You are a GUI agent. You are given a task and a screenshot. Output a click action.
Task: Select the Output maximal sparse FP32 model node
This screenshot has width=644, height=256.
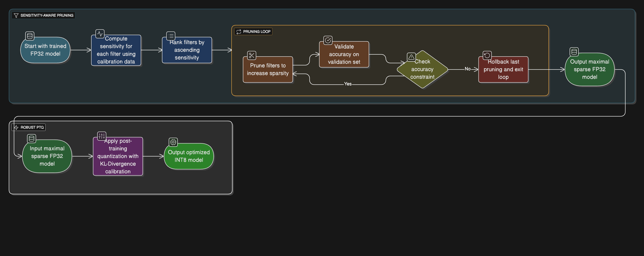tap(589, 69)
